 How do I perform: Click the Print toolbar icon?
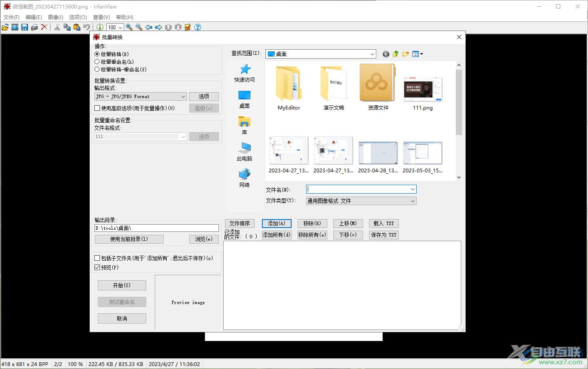[x=34, y=27]
